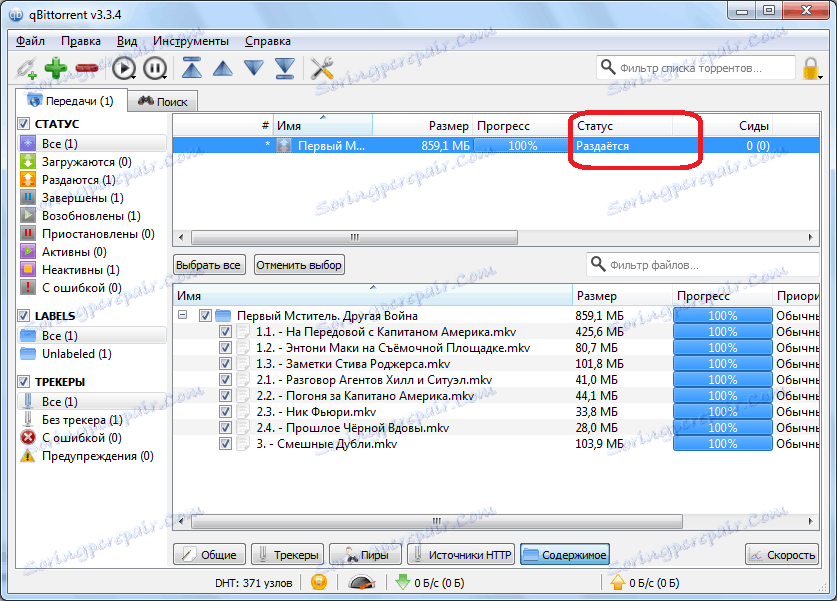Image resolution: width=837 pixels, height=601 pixels.
Task: Click the pause toolbar icon
Action: click(x=155, y=68)
